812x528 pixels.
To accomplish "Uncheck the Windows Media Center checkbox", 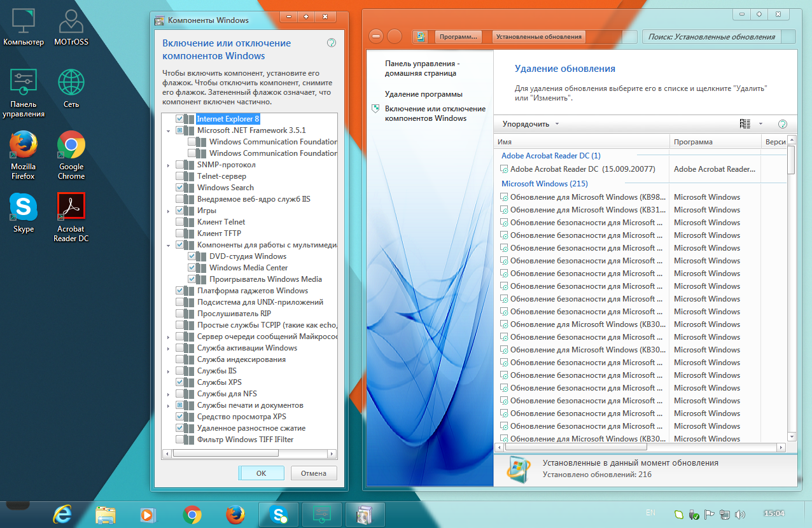I will [x=192, y=268].
